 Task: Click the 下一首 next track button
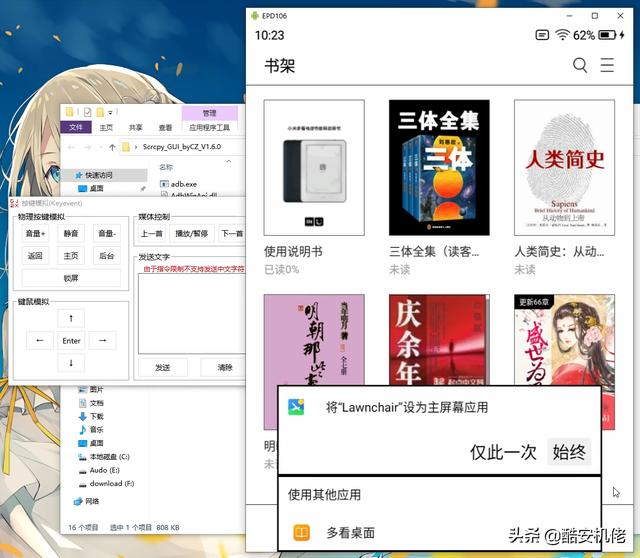(x=232, y=233)
